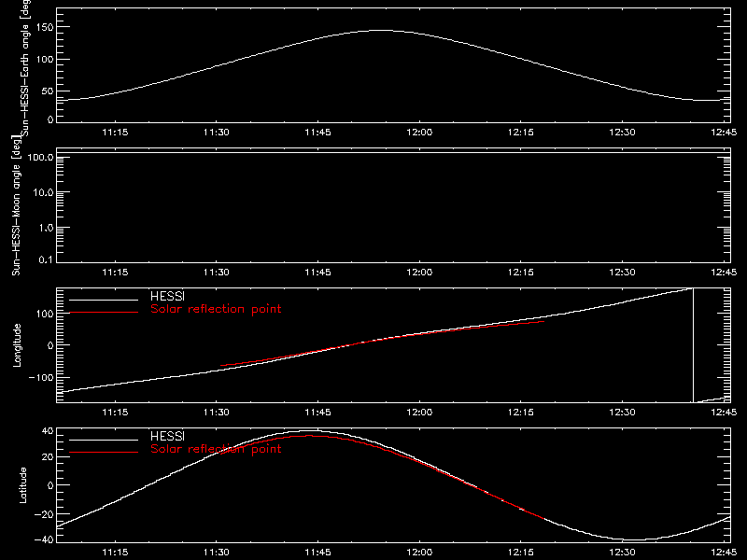The width and height of the screenshot is (747, 560).
Task: Click white HESSI legend line in Longitude plot
Action: click(x=104, y=300)
